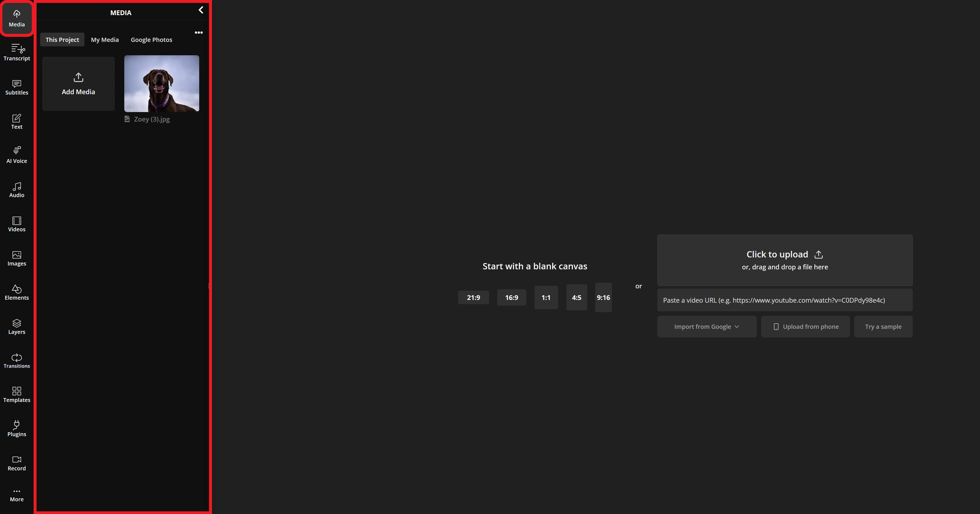This screenshot has width=980, height=514.
Task: Select the Text tool
Action: 17,121
